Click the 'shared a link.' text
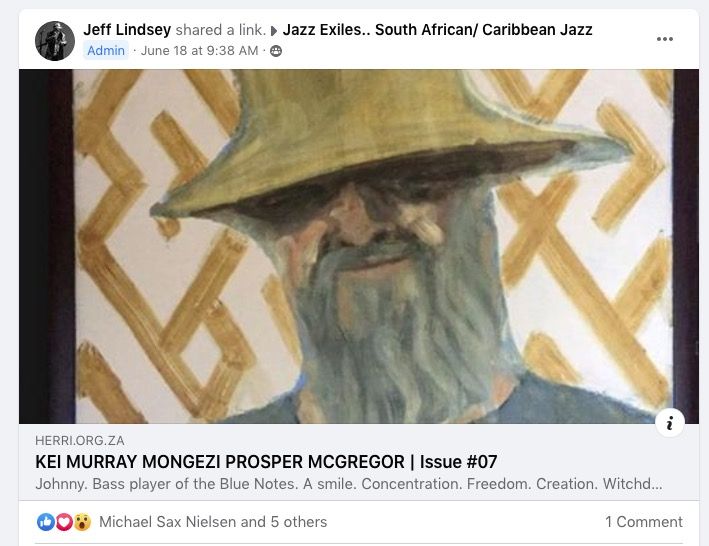This screenshot has width=709, height=546. click(220, 30)
